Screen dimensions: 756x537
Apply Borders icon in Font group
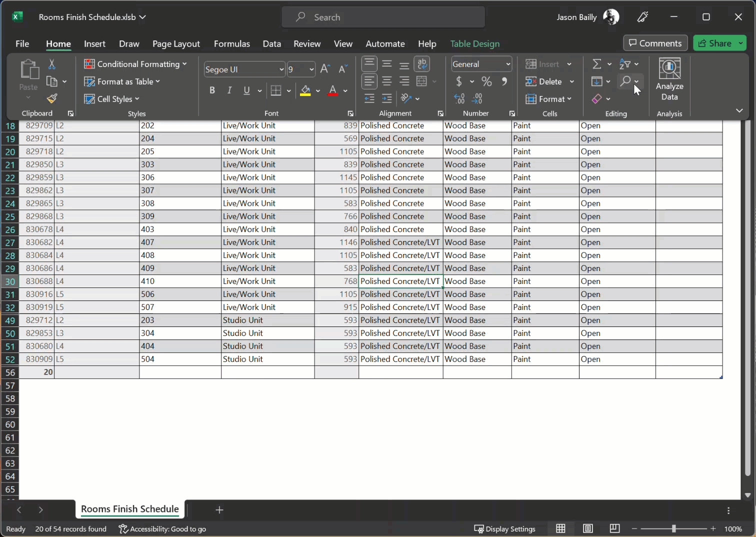276,90
